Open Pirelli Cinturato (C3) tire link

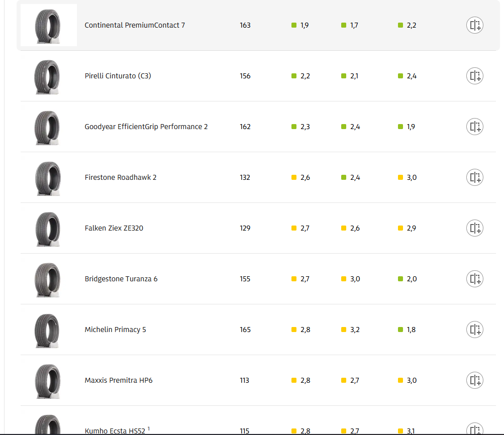118,76
